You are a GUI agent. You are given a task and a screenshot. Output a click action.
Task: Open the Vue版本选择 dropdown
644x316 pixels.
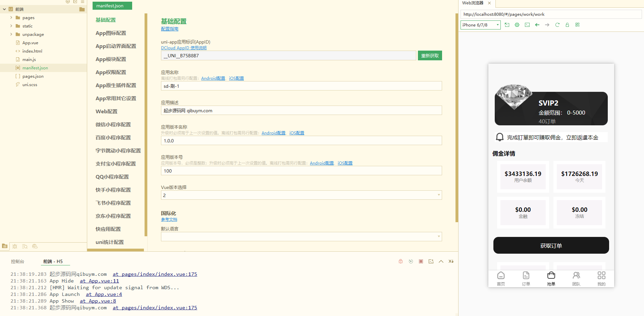point(301,195)
